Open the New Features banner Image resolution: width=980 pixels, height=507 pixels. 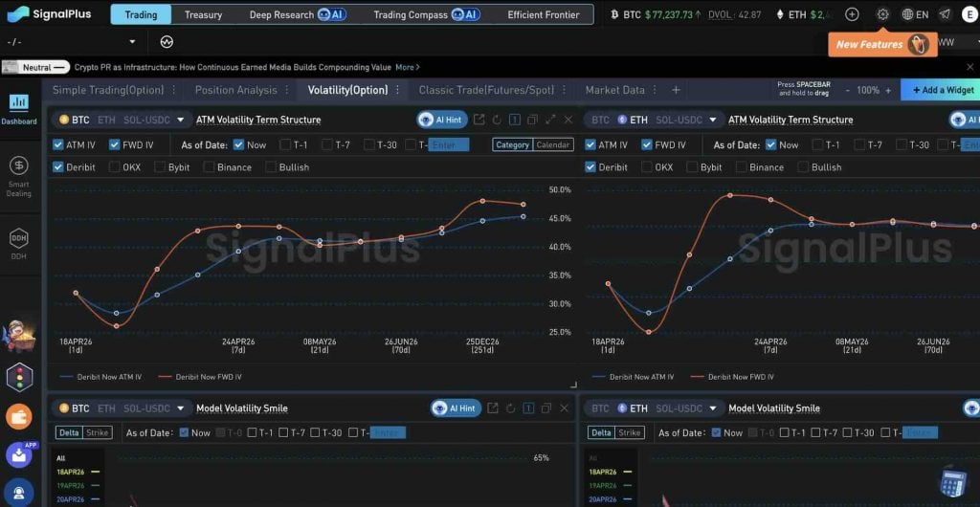(x=882, y=44)
